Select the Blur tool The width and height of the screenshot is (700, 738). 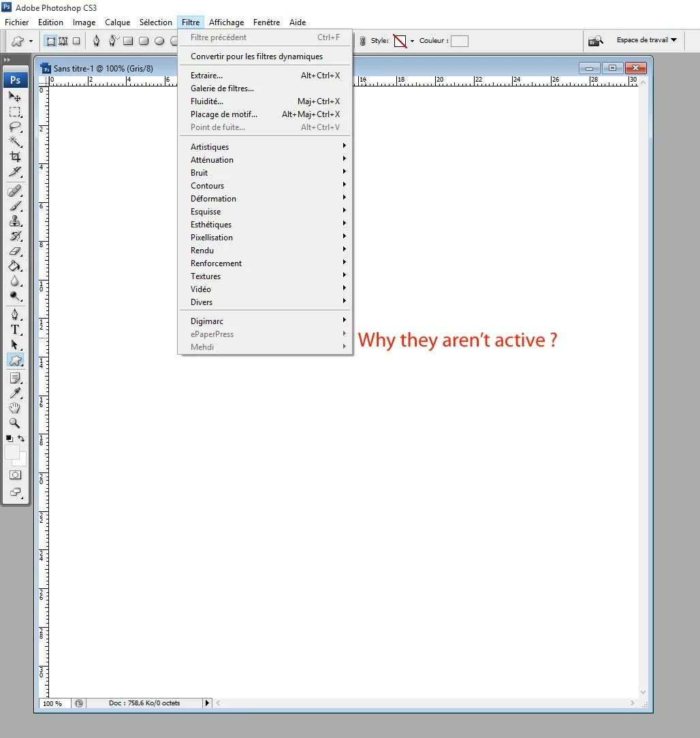[15, 281]
